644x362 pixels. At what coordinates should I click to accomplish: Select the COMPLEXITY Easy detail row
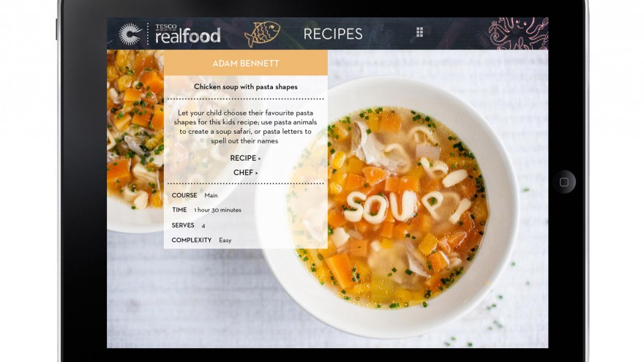click(201, 240)
